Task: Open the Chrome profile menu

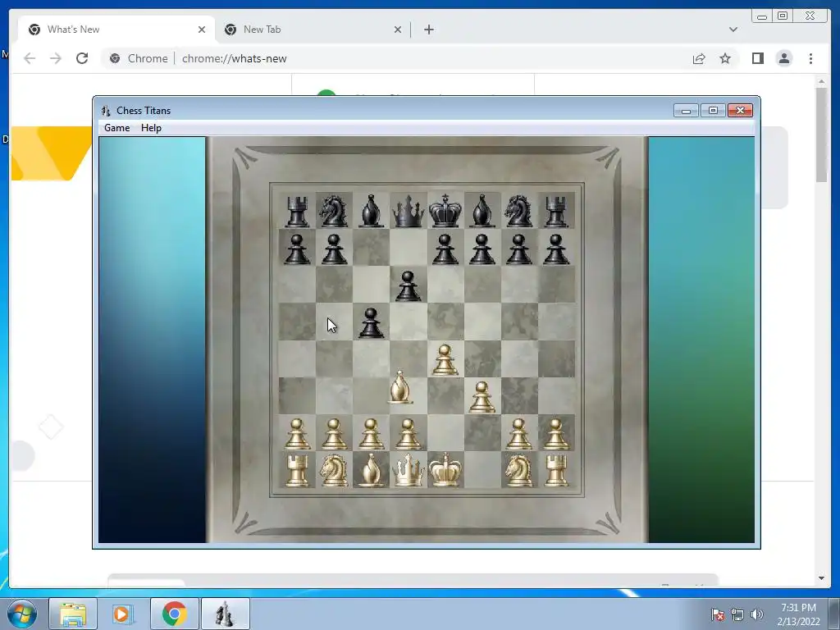Action: click(x=783, y=58)
